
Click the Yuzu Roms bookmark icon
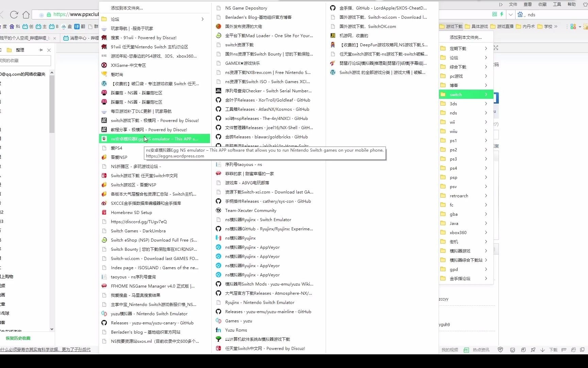pos(218,330)
